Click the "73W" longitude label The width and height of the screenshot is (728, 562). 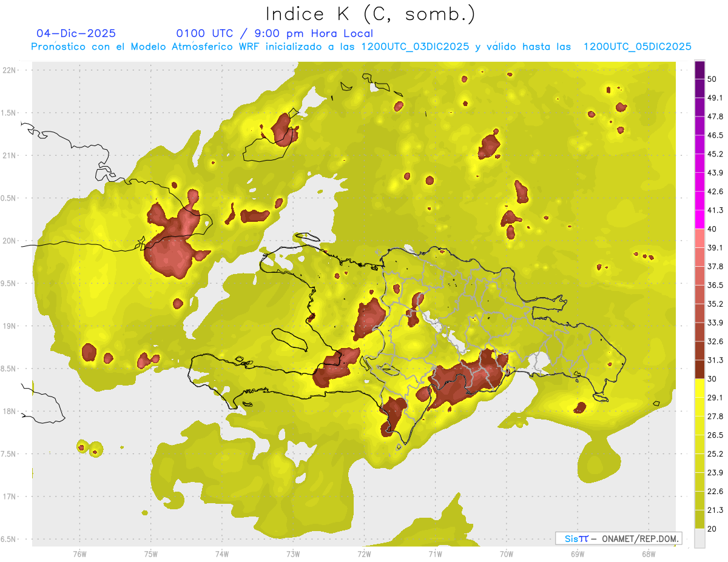pos(293,555)
